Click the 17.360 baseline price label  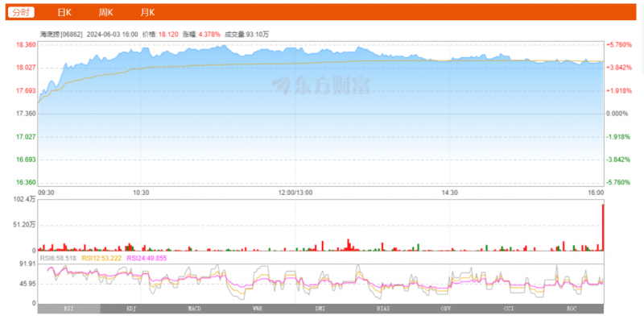(x=26, y=114)
